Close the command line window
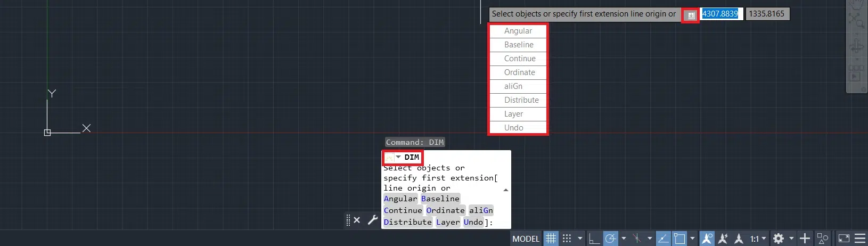The height and width of the screenshot is (246, 868). coord(357,220)
